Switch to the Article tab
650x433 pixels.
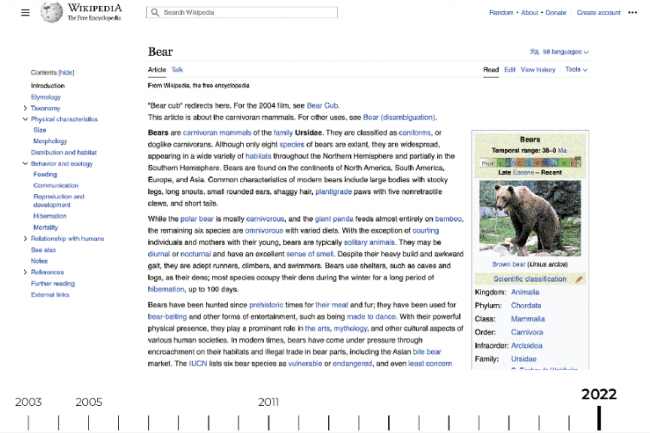point(157,70)
